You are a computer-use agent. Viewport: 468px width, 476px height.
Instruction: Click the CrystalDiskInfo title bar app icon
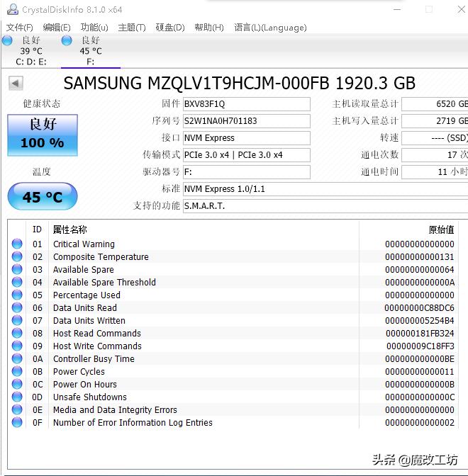click(x=13, y=10)
